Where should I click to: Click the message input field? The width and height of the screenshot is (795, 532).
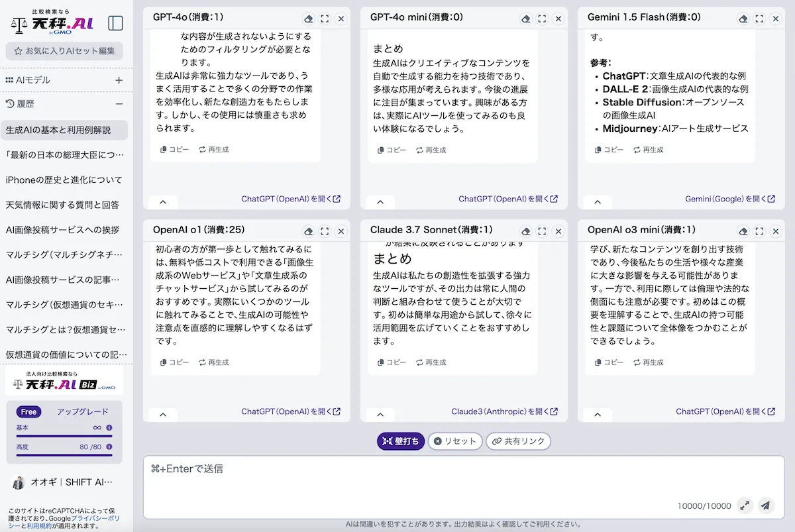(464, 487)
